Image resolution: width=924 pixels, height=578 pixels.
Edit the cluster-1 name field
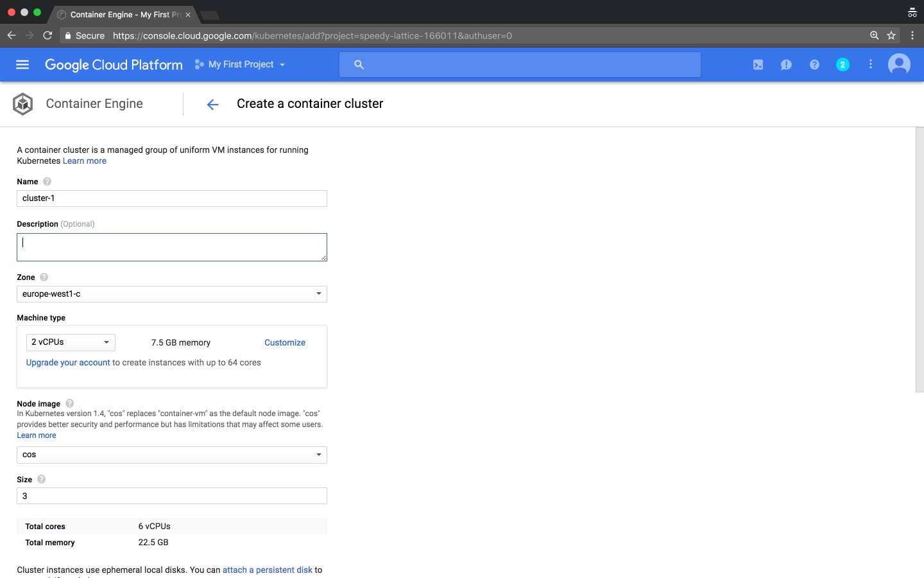pyautogui.click(x=172, y=198)
